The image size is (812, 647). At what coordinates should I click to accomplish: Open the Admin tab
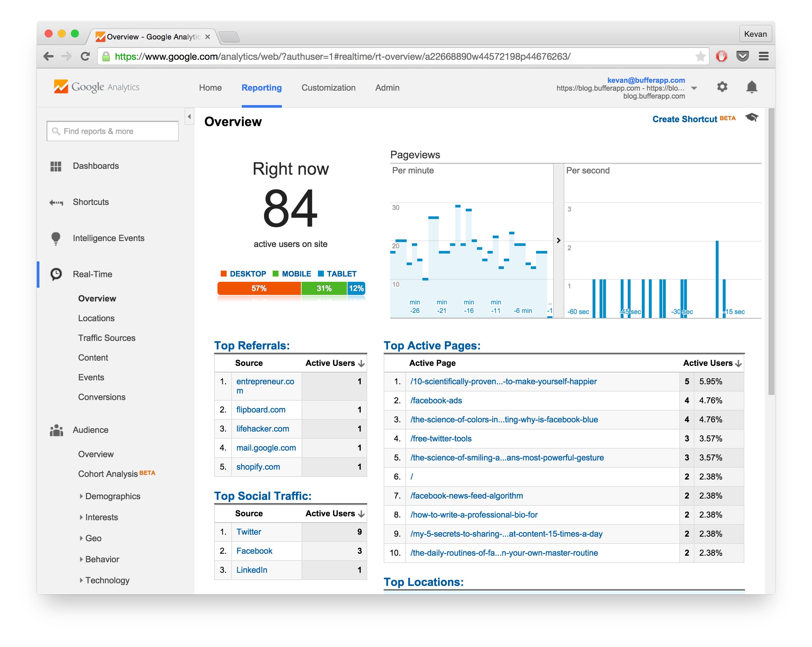click(387, 88)
